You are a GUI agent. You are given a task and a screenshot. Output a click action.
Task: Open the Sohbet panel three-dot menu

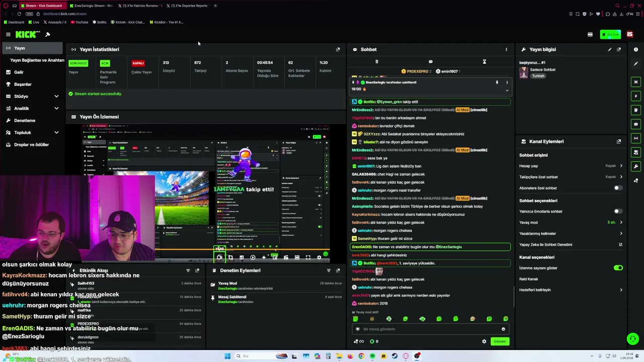[x=506, y=49]
